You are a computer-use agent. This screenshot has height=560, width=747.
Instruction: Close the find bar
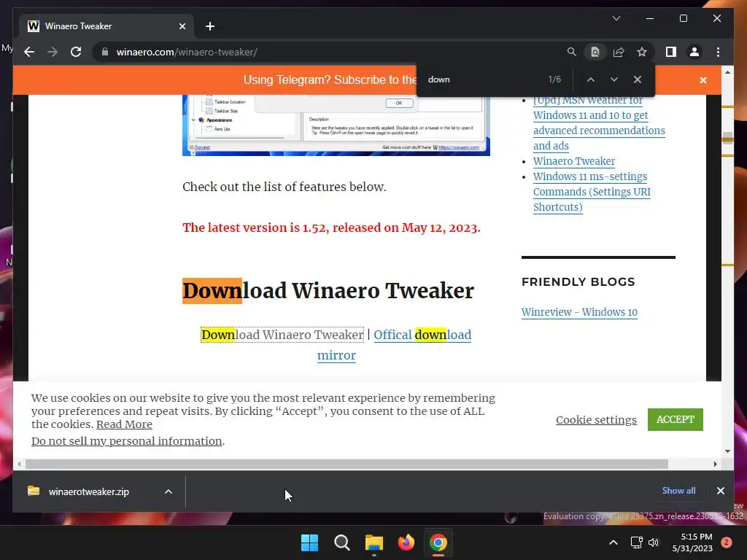pyautogui.click(x=638, y=79)
